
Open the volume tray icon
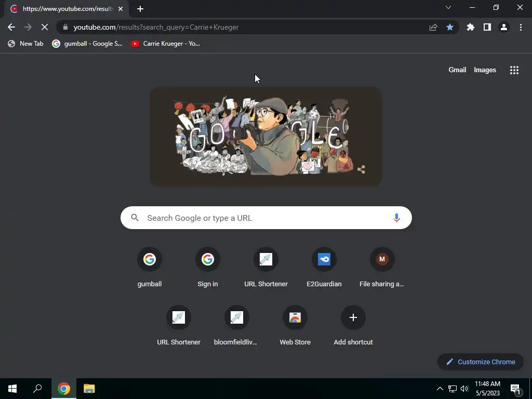[464, 389]
